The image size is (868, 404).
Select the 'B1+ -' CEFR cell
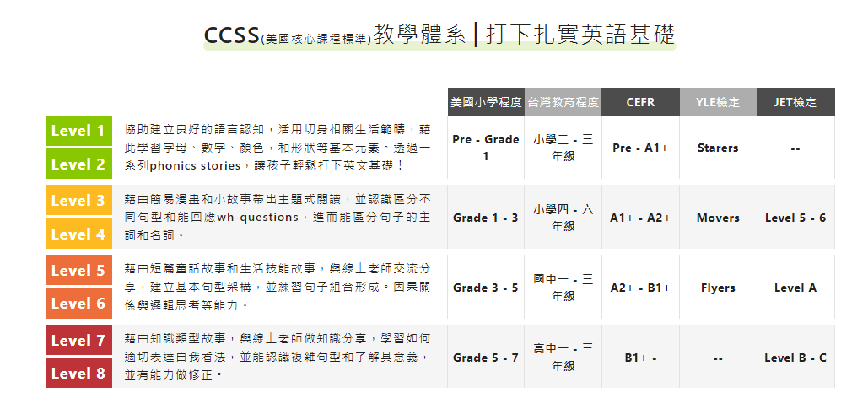[x=640, y=358]
